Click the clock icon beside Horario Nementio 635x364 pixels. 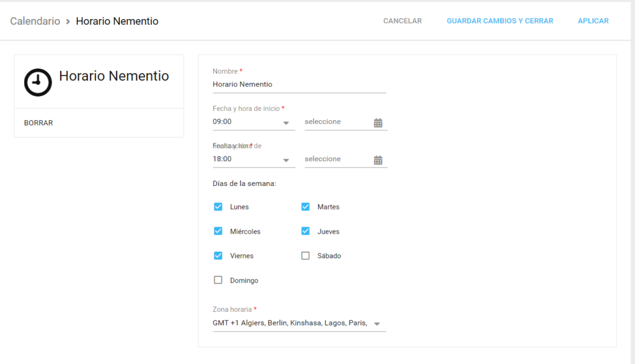click(38, 81)
